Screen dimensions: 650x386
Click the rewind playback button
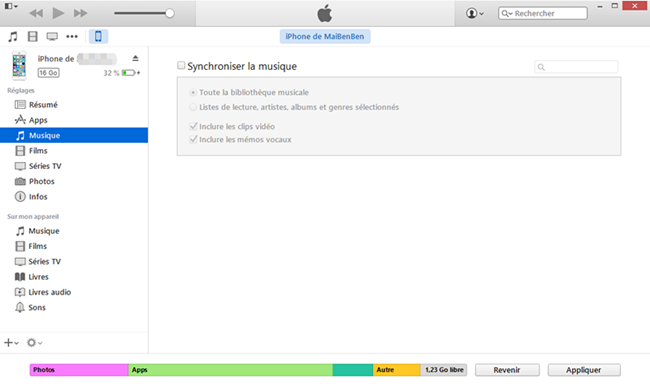coord(36,13)
